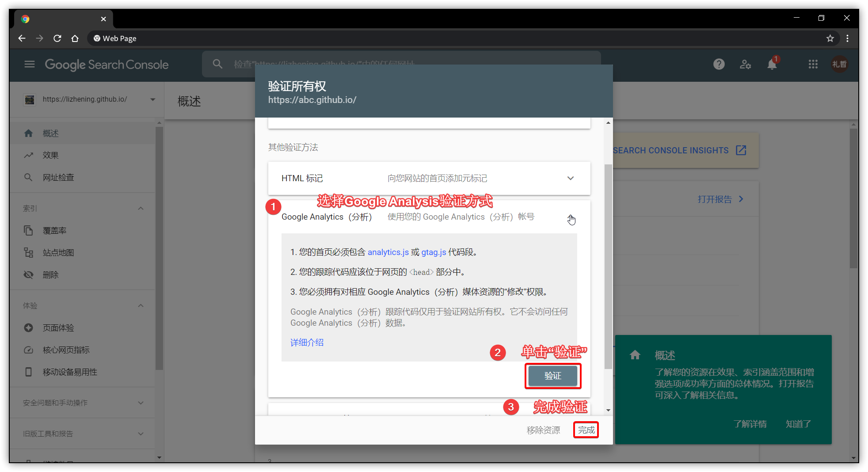Go back in browser history
Viewport: 868px width, 472px height.
pos(22,38)
